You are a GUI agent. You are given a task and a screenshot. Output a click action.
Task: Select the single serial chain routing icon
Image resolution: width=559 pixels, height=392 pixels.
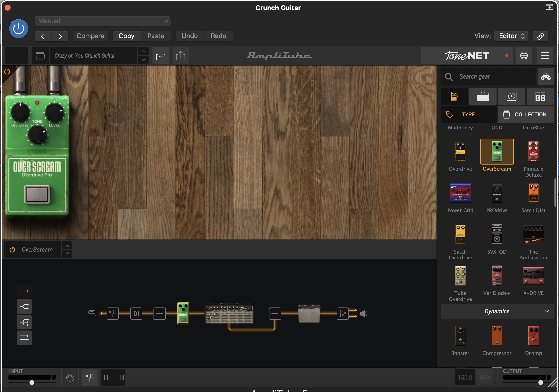(x=24, y=291)
